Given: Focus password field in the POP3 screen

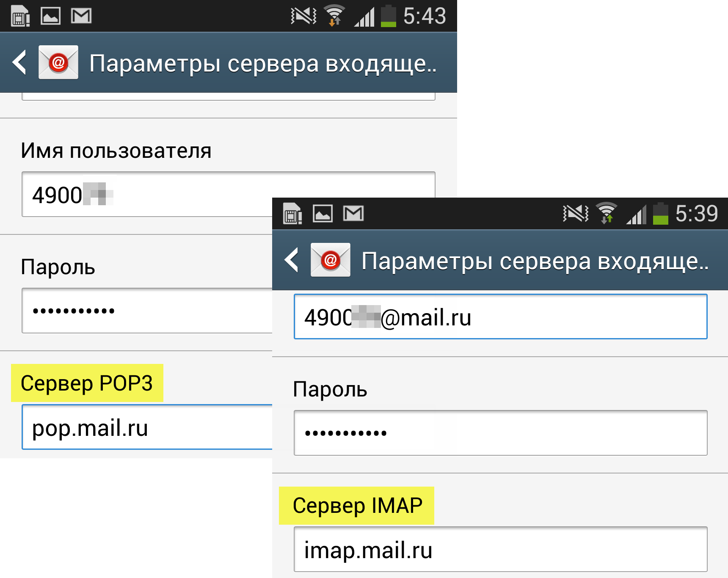Looking at the screenshot, I should [x=147, y=311].
